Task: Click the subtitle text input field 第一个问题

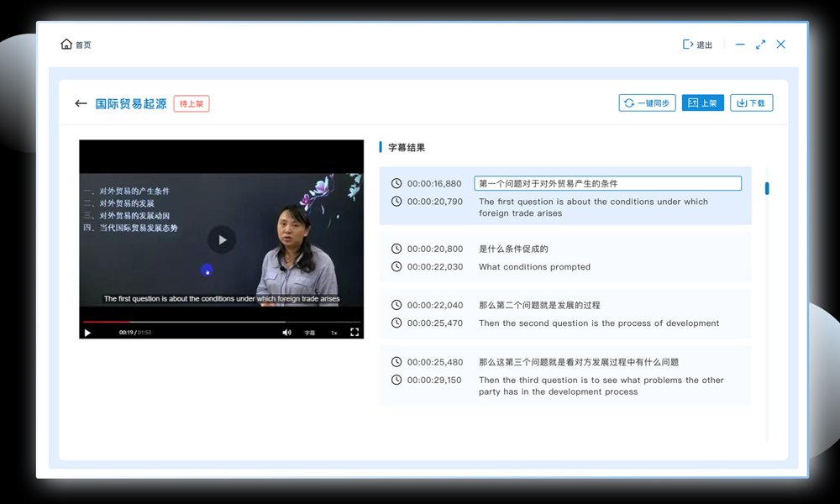Action: [607, 183]
